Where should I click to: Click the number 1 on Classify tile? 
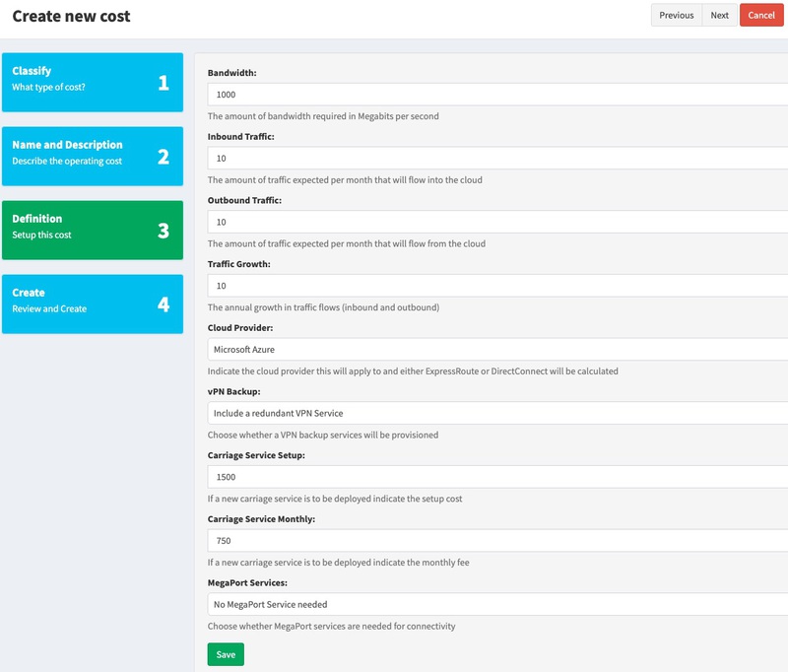pyautogui.click(x=164, y=83)
